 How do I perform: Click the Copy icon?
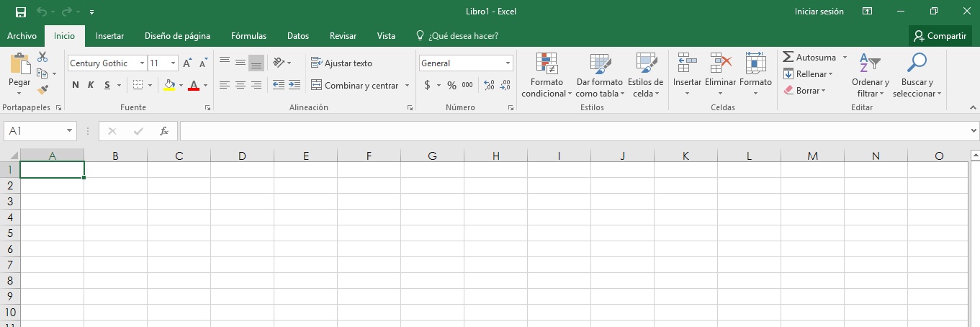click(x=42, y=73)
